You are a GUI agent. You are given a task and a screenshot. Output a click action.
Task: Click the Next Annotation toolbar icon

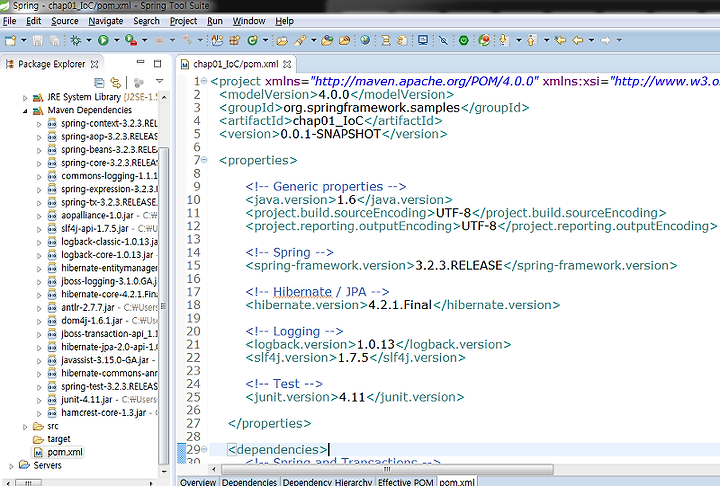pos(504,40)
